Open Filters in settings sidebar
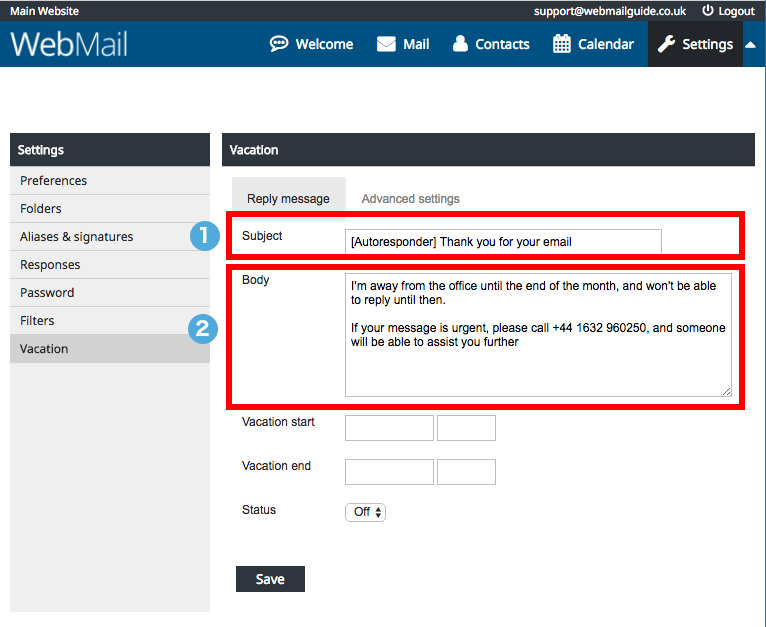 [x=110, y=321]
